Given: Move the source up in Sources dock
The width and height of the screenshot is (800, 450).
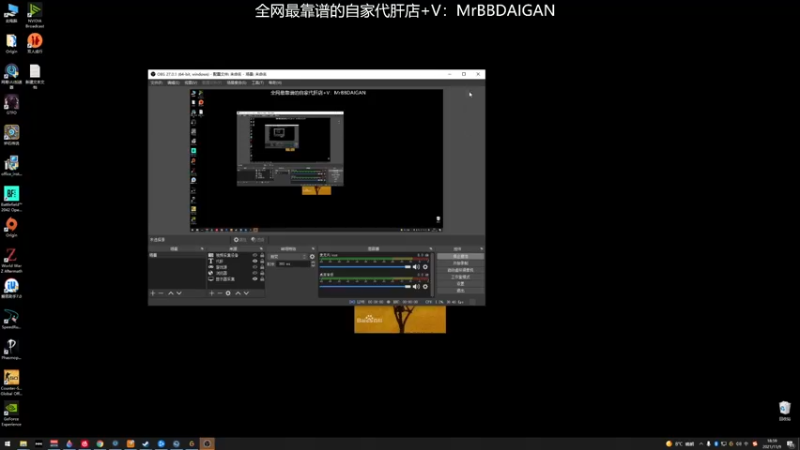Looking at the screenshot, I should click(x=238, y=293).
